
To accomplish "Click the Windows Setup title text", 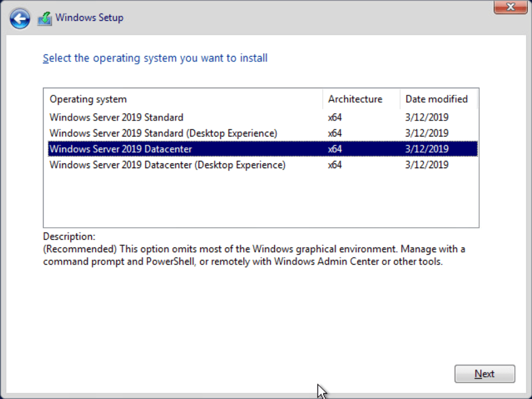I will [x=89, y=18].
